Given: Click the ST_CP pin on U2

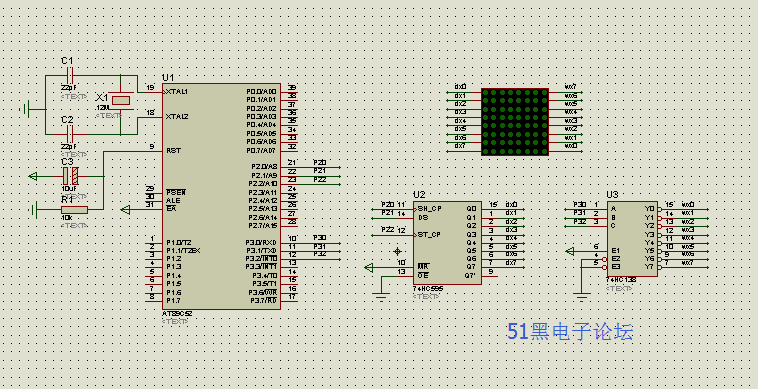Looking at the screenshot, I should click(429, 235).
